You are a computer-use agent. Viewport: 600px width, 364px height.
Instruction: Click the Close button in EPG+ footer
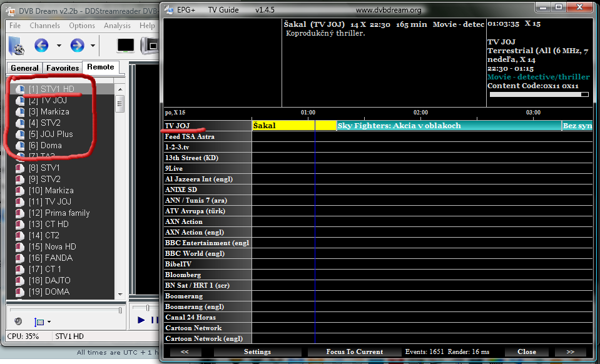pyautogui.click(x=527, y=351)
